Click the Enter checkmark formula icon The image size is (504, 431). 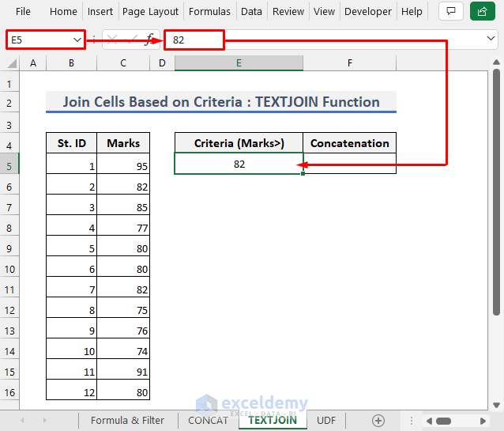coord(131,40)
